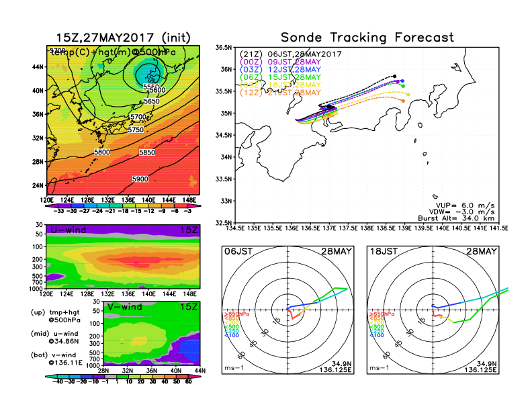Click "ms-1" unit label in 18JST hodograph

[379, 368]
